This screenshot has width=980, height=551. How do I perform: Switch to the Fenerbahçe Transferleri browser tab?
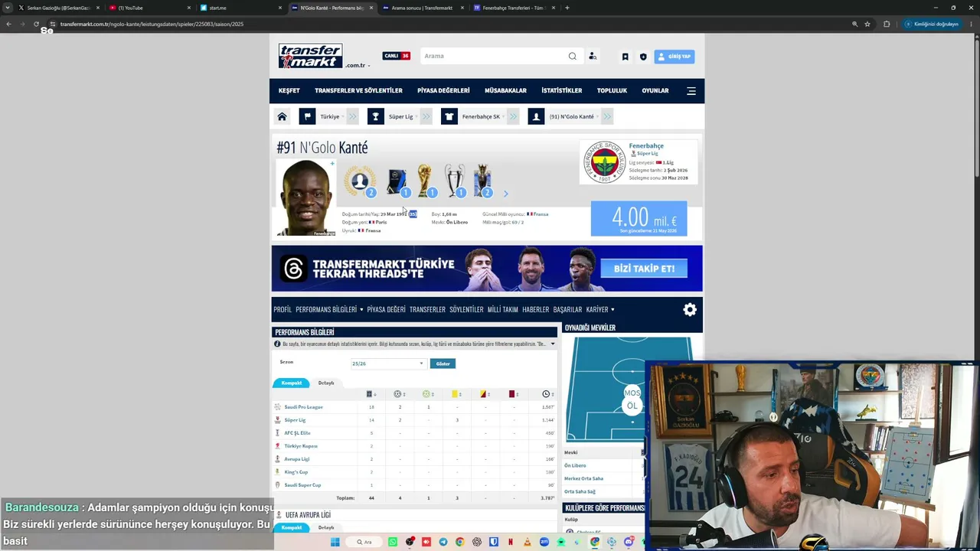coord(515,8)
